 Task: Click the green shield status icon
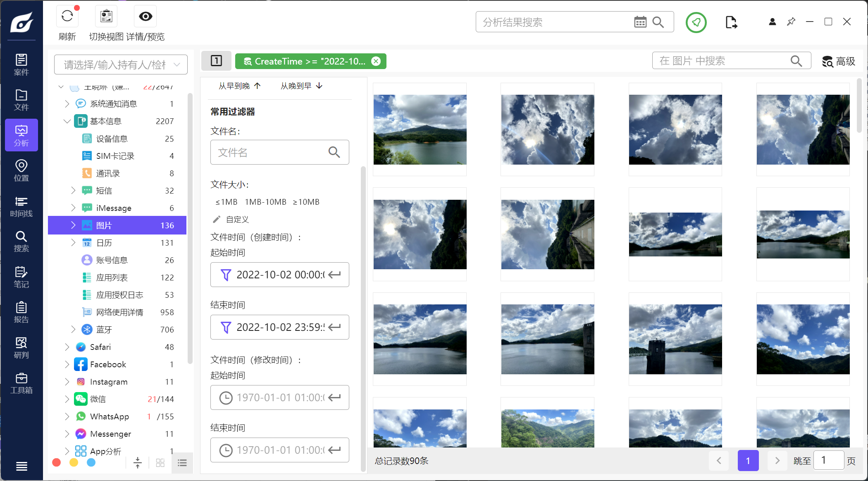[x=696, y=22]
